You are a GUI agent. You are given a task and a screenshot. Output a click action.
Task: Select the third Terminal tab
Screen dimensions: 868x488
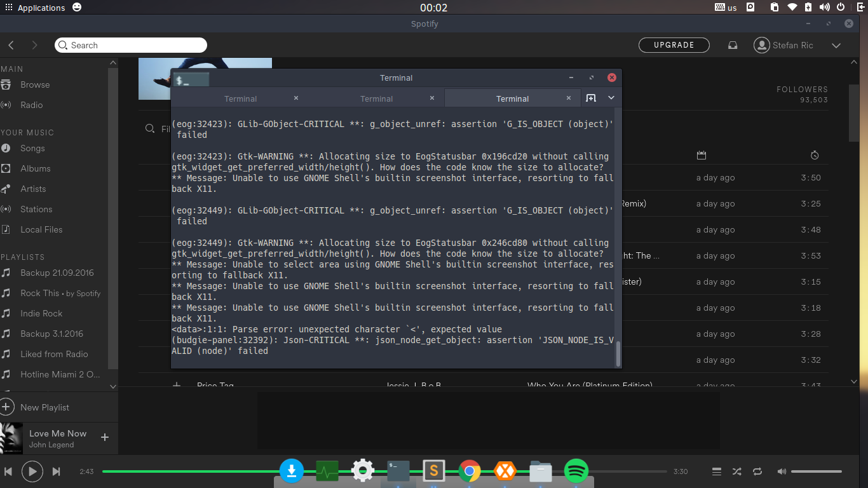point(512,98)
